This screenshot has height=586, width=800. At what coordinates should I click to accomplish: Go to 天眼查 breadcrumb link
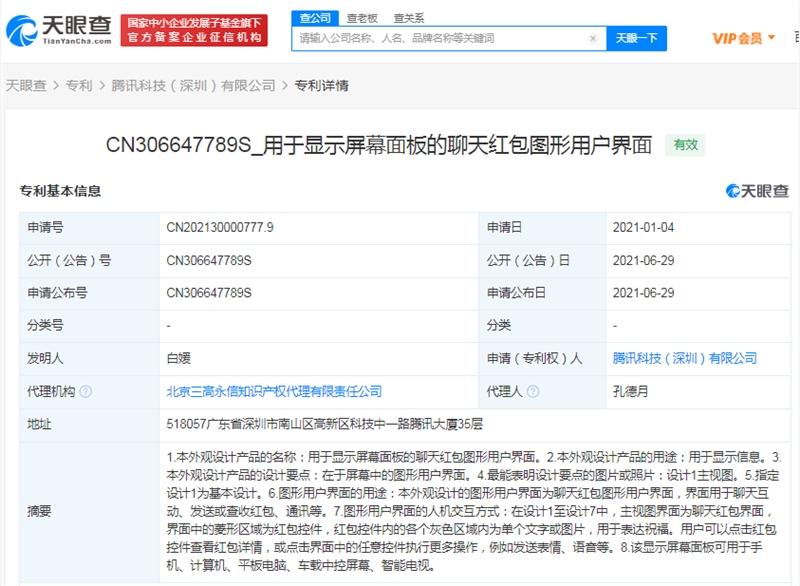coord(26,86)
